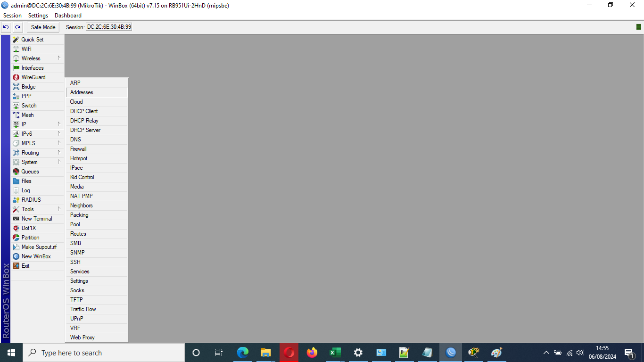644x362 pixels.
Task: Show hidden system tray icons chevron
Action: pos(546,353)
